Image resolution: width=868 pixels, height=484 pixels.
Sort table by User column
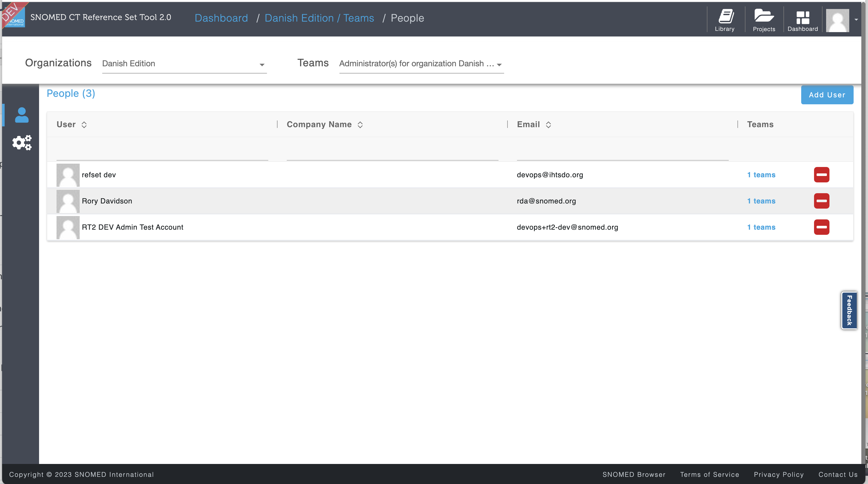pyautogui.click(x=84, y=125)
